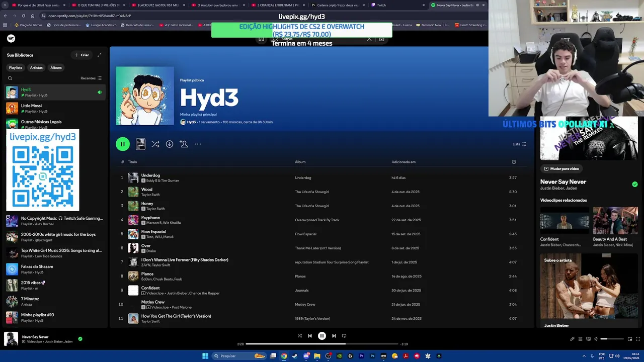Open Confident related video thumbnail
Image resolution: width=644 pixels, height=362 pixels.
point(565,220)
